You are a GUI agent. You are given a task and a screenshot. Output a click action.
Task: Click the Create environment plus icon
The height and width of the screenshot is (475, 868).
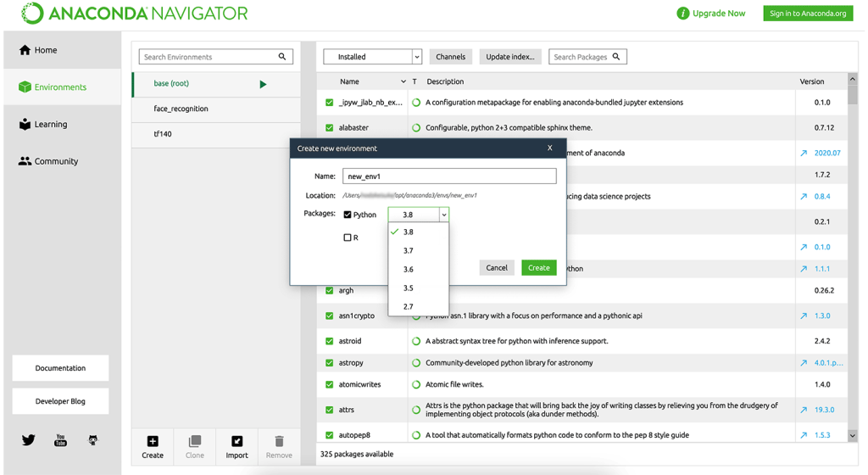coord(153,441)
